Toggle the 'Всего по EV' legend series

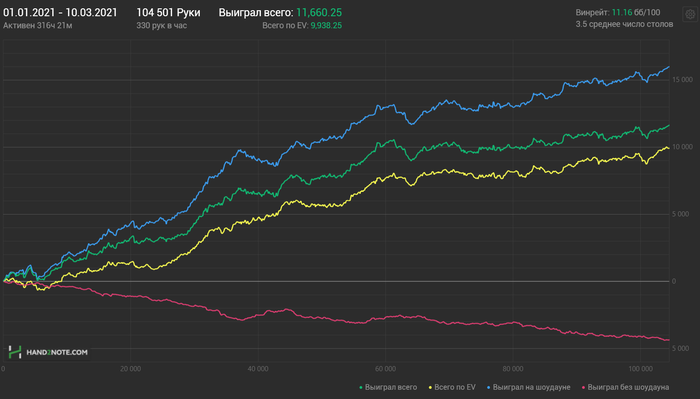click(x=452, y=387)
